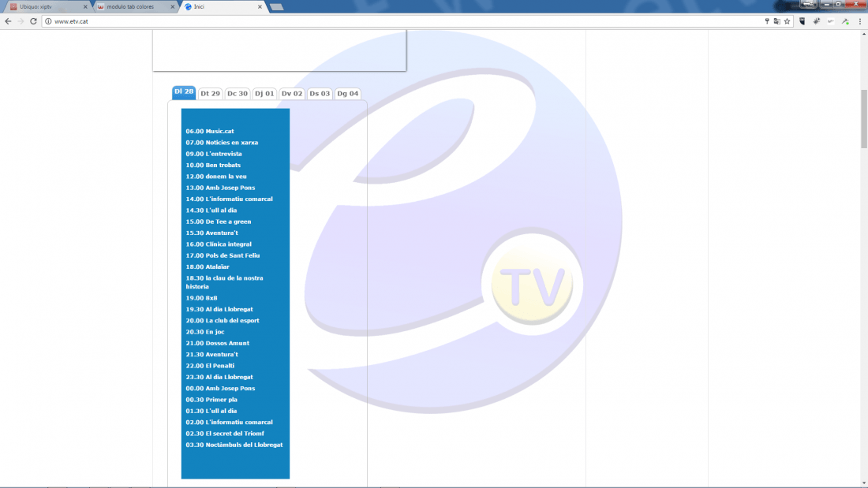868x488 pixels.
Task: Click 02.30 El secret del Triomf entry
Action: (225, 434)
